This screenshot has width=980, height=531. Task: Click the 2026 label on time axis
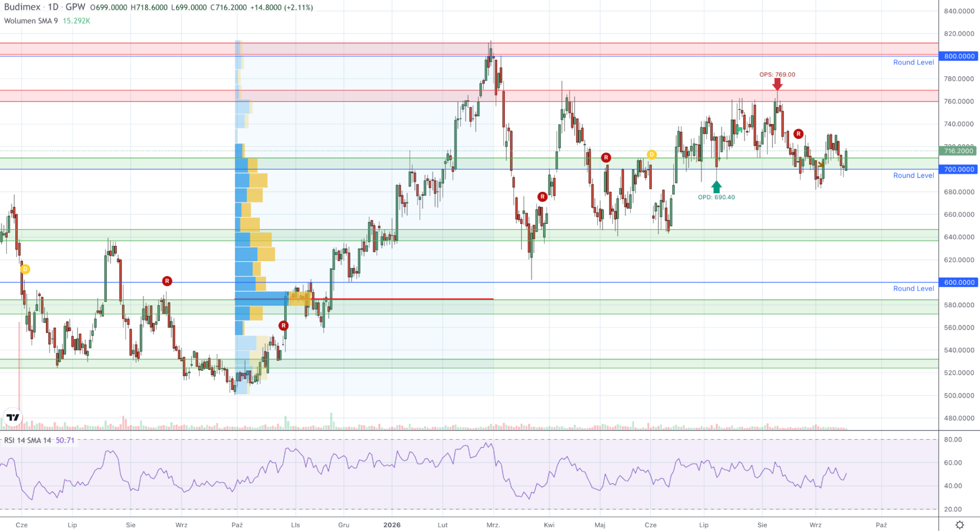pos(392,525)
